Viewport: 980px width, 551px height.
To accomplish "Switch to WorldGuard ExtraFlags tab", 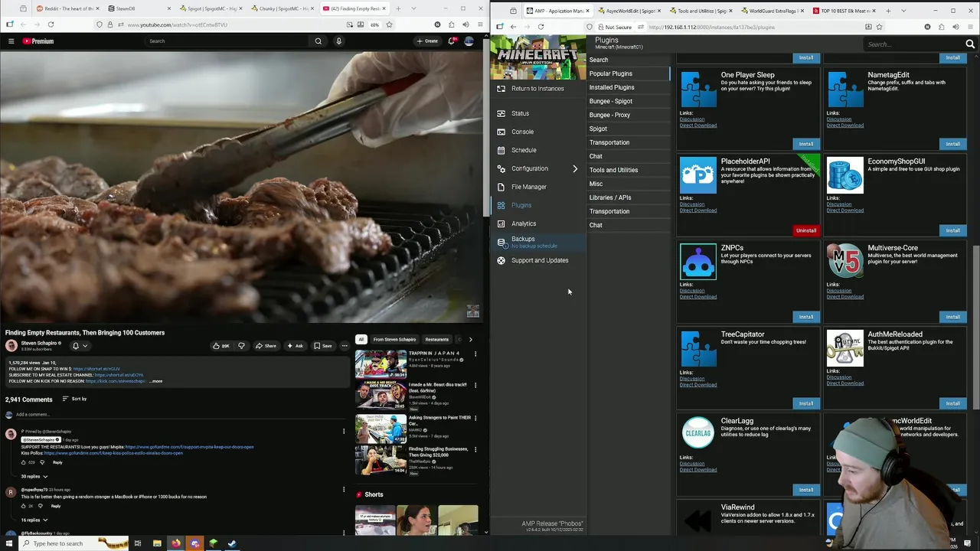I will [x=771, y=11].
